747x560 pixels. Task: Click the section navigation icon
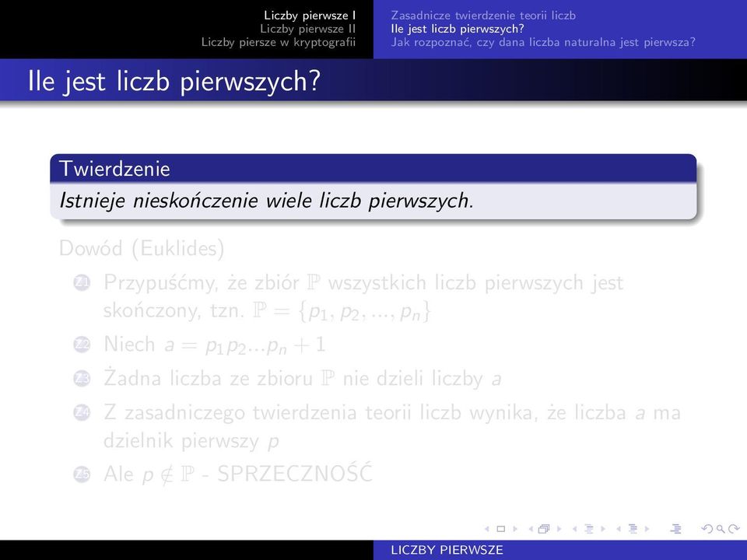(x=633, y=529)
